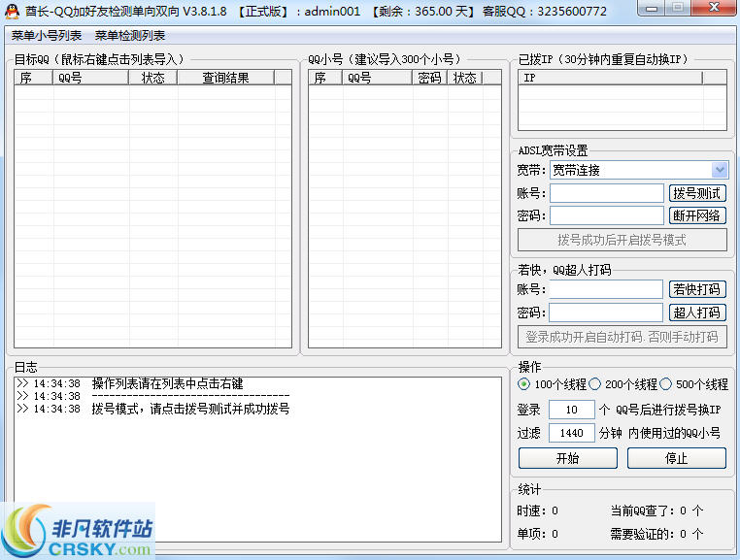The image size is (740, 560).
Task: Click 状态 column header in 目标QQ list
Action: (x=152, y=78)
